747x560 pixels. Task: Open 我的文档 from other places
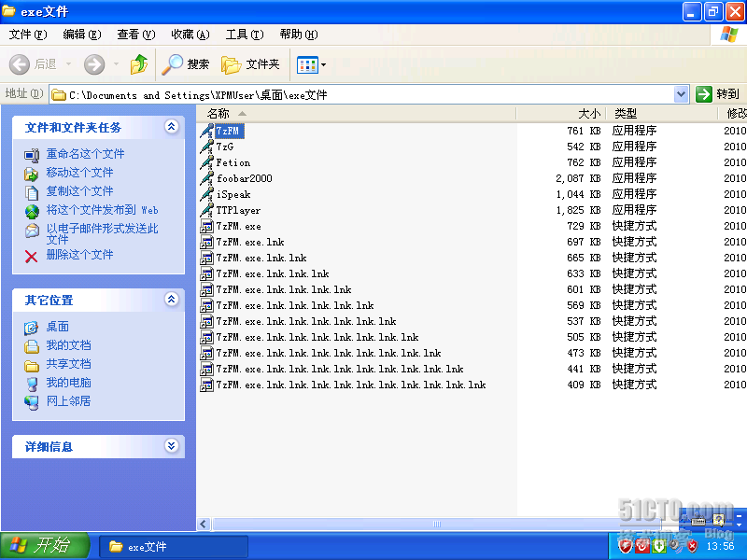(x=68, y=345)
